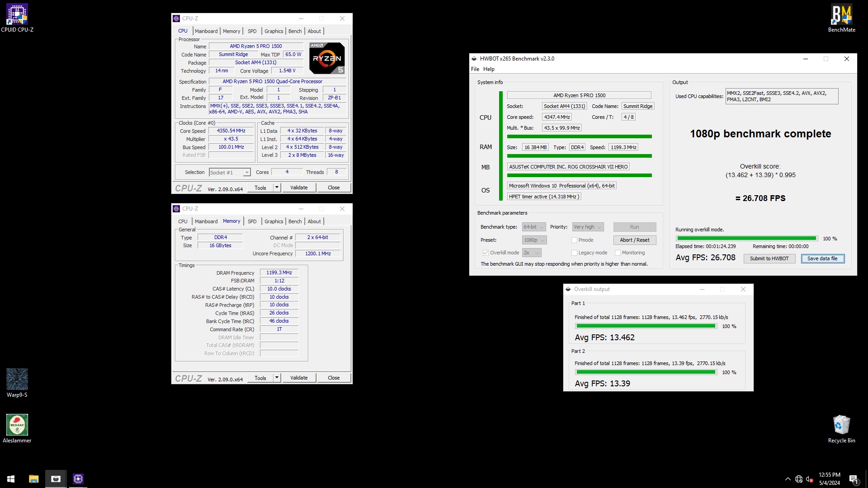Open the Aleslammer desktop icon
The image size is (868, 488).
point(17,429)
